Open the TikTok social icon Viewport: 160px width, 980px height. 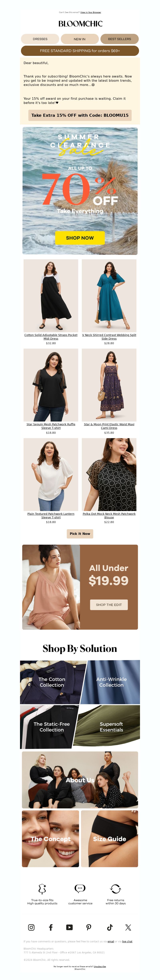coord(110,927)
